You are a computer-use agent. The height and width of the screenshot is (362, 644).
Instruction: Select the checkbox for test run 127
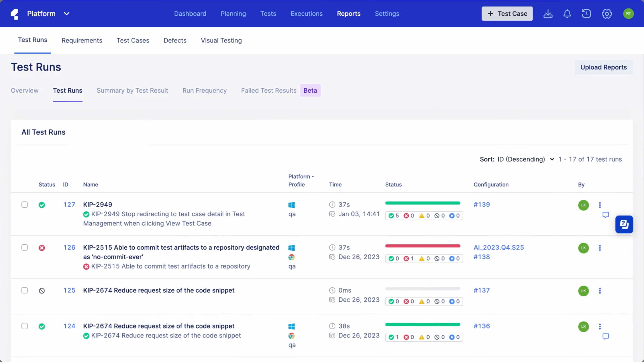tap(24, 205)
